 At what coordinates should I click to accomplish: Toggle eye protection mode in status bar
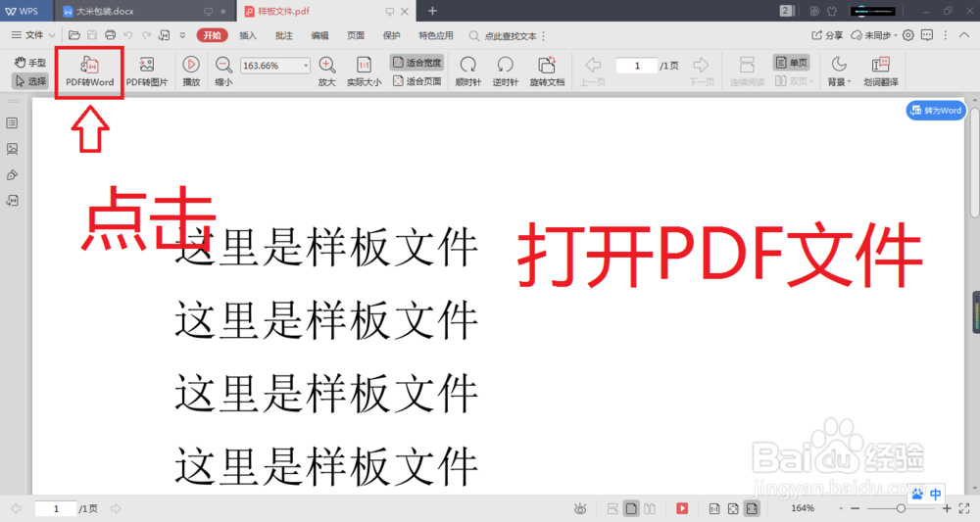tap(580, 509)
